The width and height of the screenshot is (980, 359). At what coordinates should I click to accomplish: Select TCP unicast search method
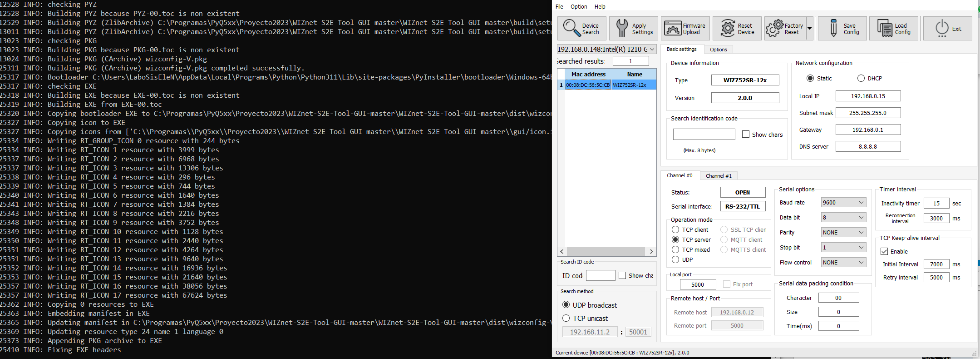[x=566, y=318]
